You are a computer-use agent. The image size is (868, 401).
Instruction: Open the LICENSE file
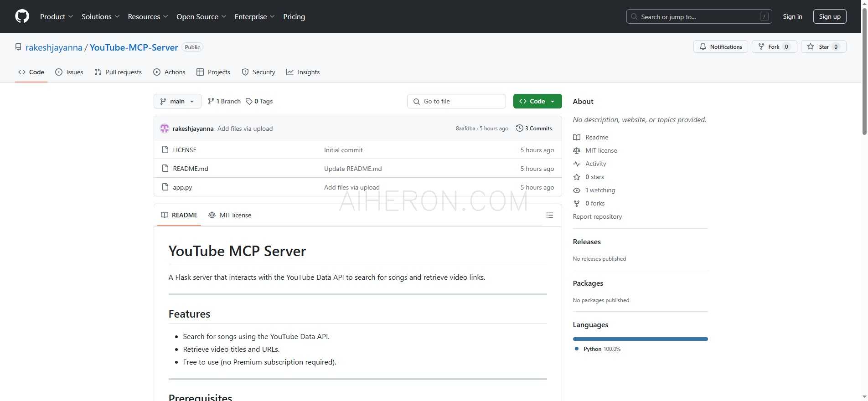coord(185,150)
